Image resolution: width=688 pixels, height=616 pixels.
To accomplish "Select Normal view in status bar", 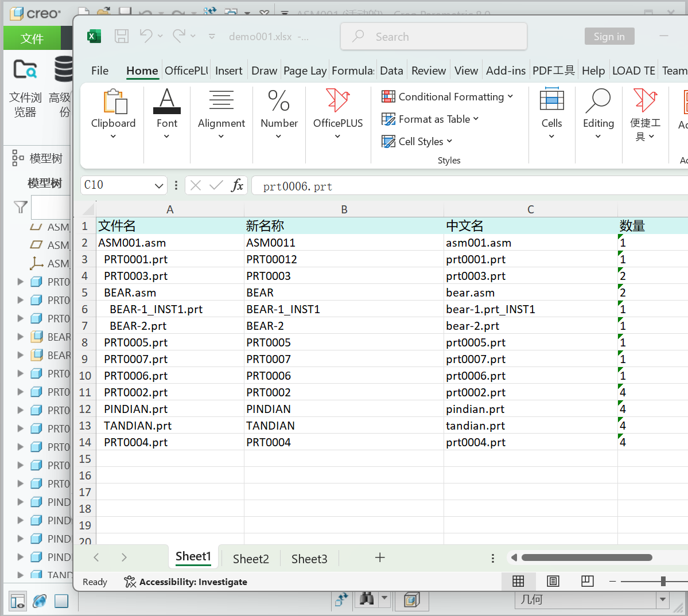I will (x=518, y=581).
